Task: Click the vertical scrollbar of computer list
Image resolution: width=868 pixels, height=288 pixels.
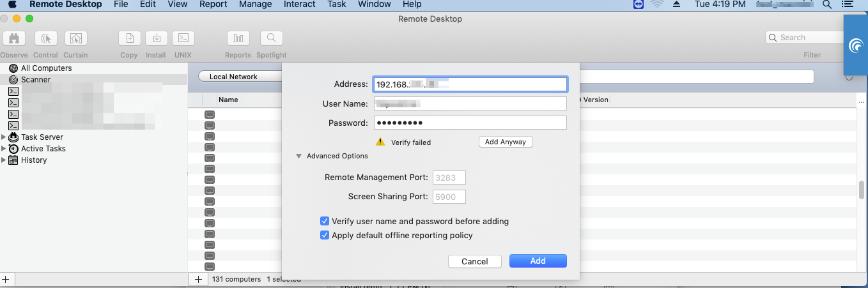Action: pyautogui.click(x=861, y=190)
